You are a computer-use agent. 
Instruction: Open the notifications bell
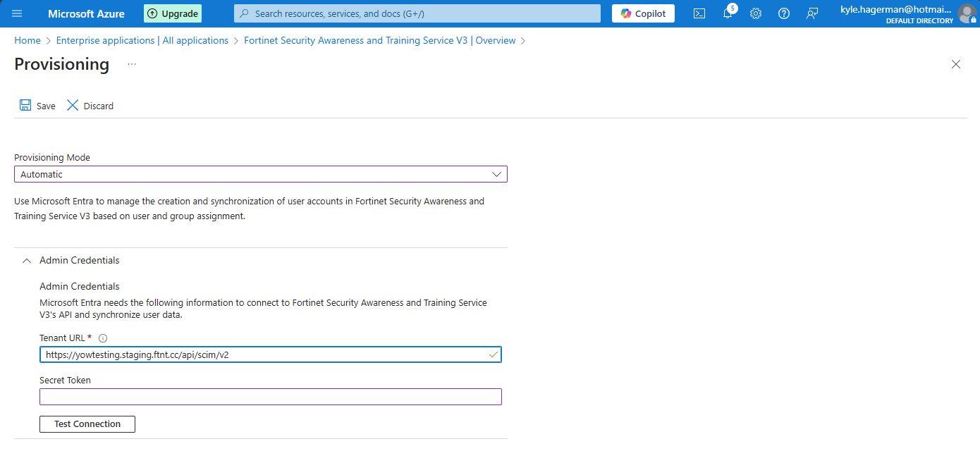pos(728,13)
